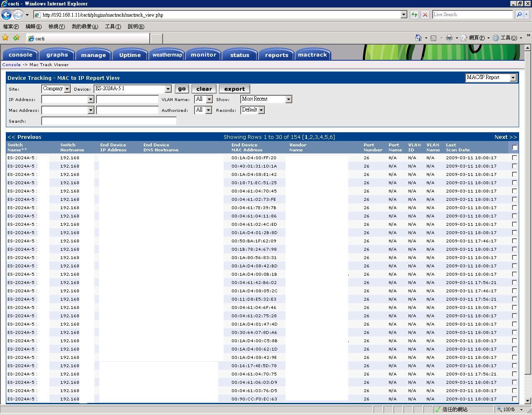Open the Records Default dropdown
Viewport: 532px width, 415px height.
(x=253, y=110)
